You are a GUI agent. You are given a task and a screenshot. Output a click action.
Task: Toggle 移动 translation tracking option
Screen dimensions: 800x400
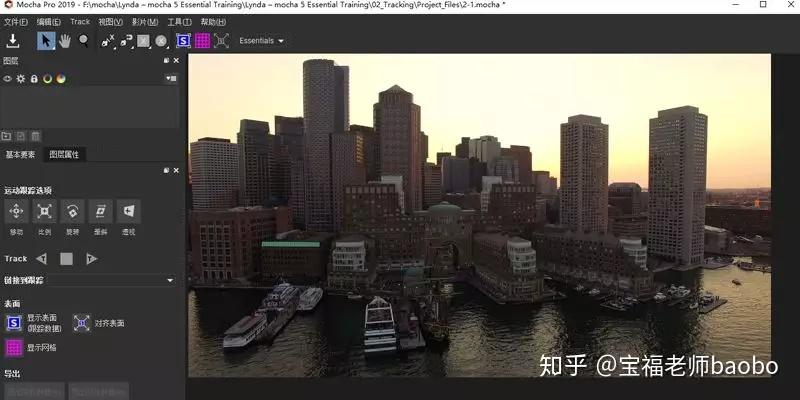pyautogui.click(x=16, y=211)
